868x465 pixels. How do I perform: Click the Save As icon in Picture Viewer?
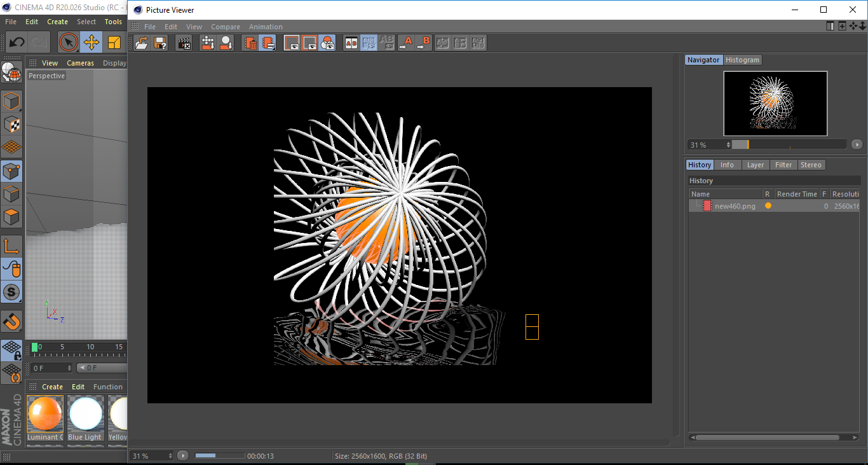click(159, 43)
